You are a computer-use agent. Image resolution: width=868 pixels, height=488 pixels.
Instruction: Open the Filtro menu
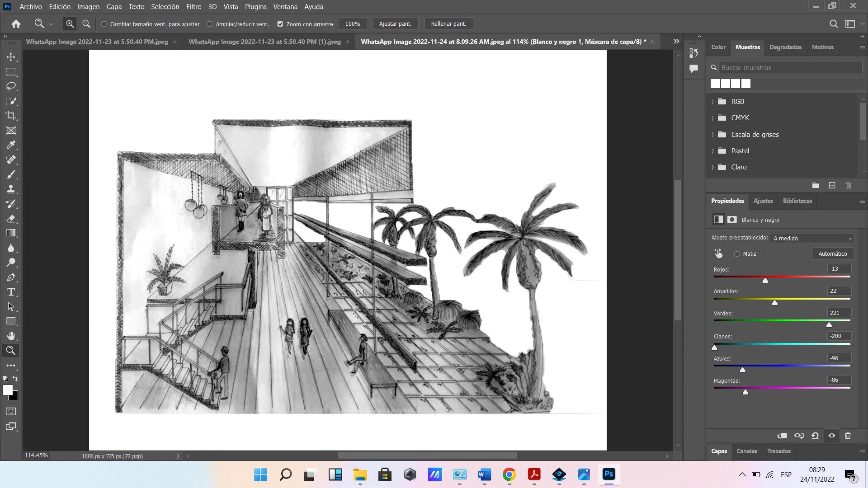coord(193,7)
